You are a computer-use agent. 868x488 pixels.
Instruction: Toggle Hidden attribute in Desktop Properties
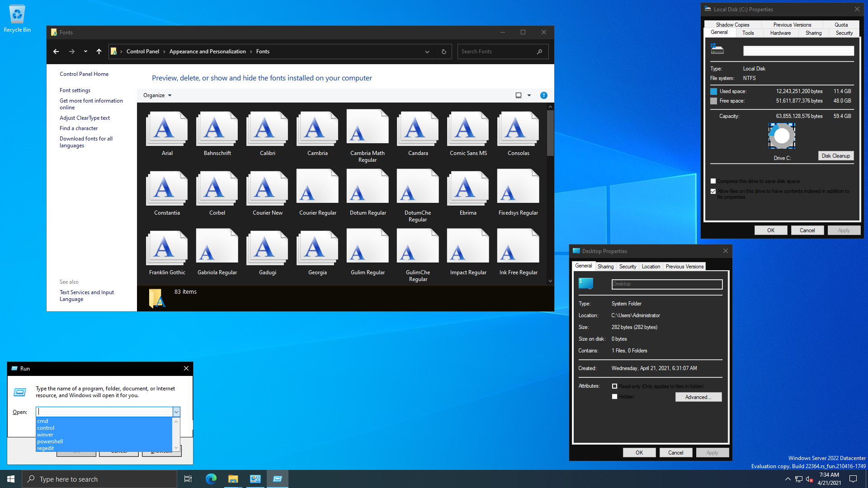point(614,397)
